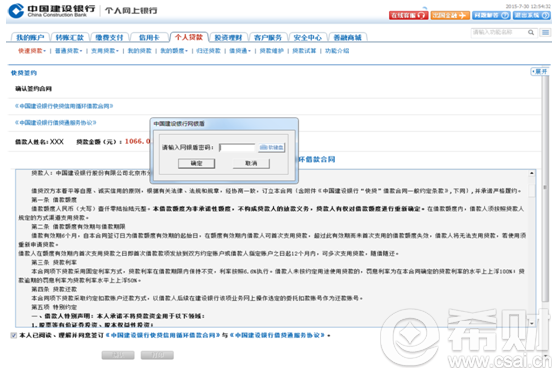Expand the 借贷通 submenu dropdown
552x368 pixels.
[240, 51]
